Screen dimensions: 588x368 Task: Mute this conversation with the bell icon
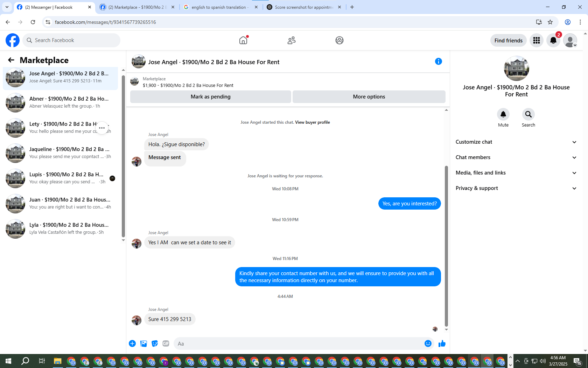point(503,114)
